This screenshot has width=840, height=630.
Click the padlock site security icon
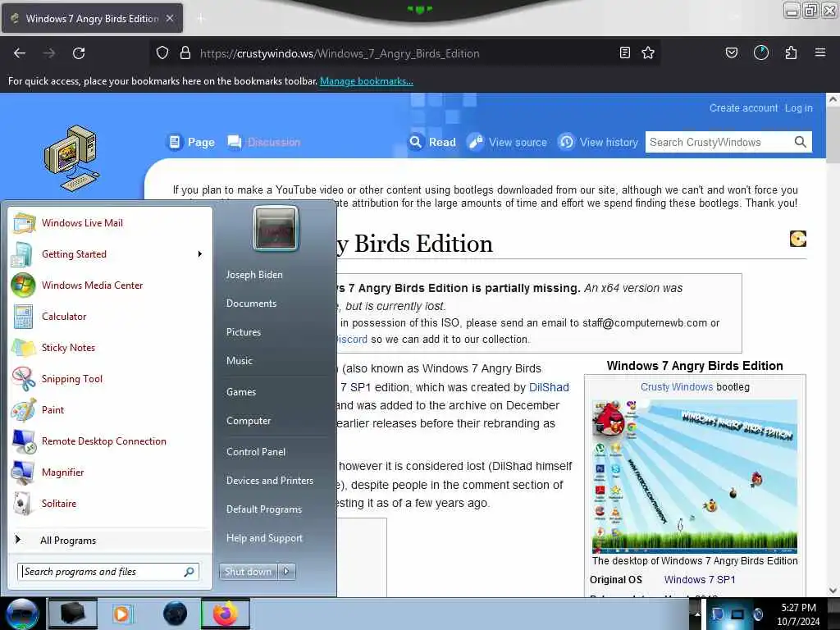click(185, 53)
